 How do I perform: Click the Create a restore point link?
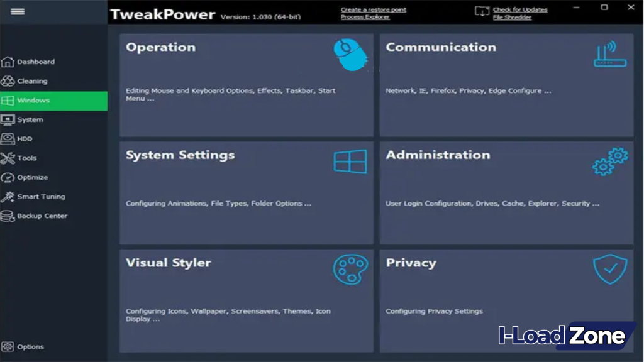(x=374, y=10)
